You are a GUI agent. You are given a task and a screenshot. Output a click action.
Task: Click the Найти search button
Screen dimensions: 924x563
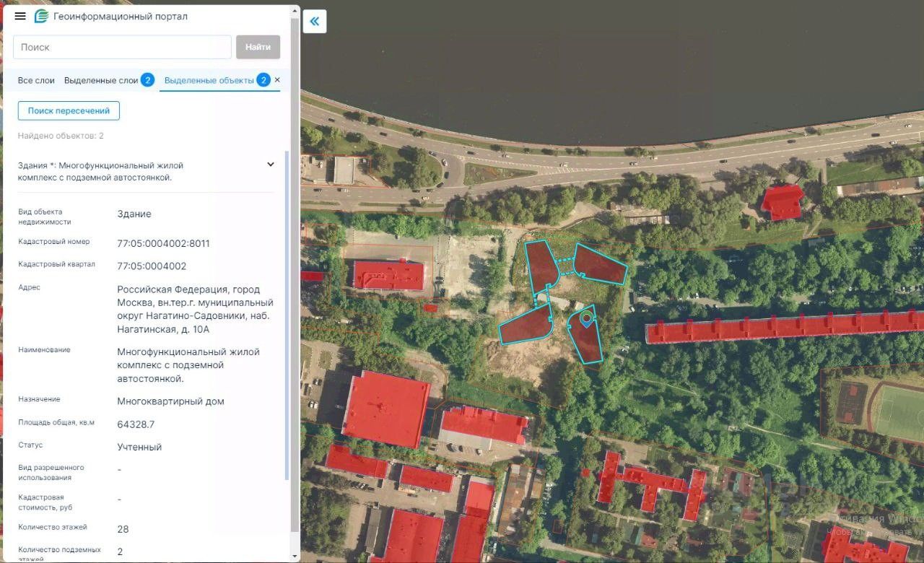258,47
